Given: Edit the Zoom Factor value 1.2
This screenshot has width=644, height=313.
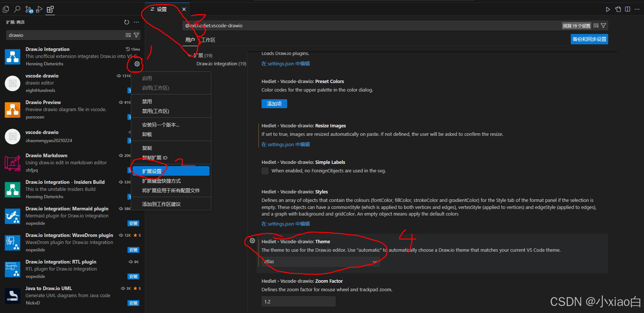Looking at the screenshot, I should coord(298,302).
